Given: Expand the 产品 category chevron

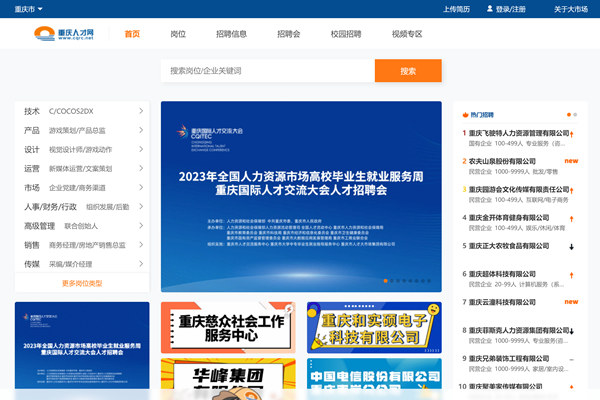Looking at the screenshot, I should 141,130.
